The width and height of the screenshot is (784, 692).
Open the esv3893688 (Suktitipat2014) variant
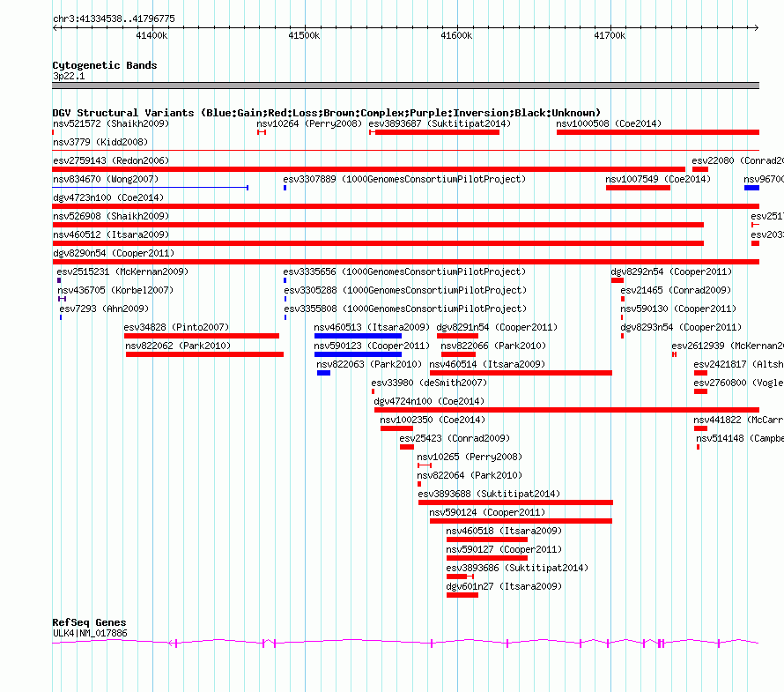515,502
